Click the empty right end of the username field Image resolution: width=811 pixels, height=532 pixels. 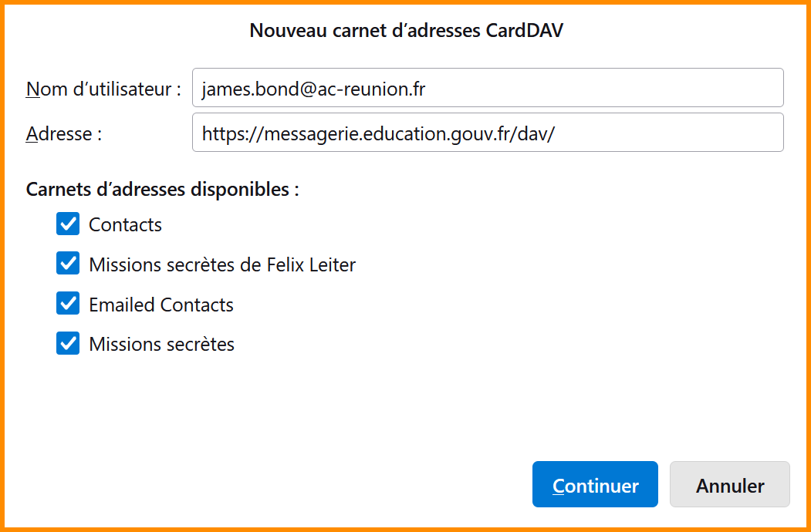coord(694,89)
